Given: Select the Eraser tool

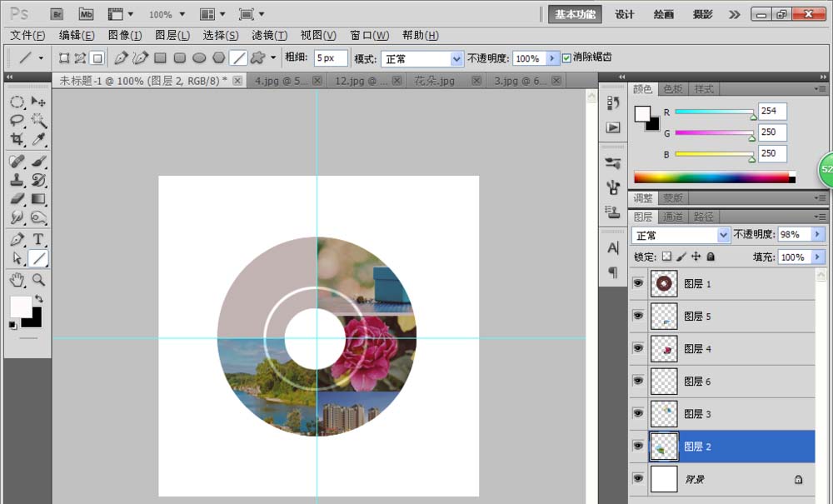Looking at the screenshot, I should click(17, 198).
